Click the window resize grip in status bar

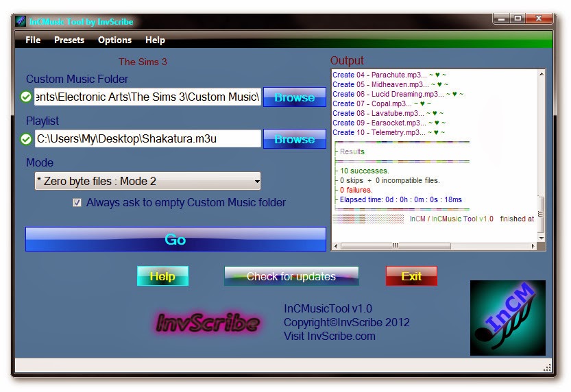[547, 367]
